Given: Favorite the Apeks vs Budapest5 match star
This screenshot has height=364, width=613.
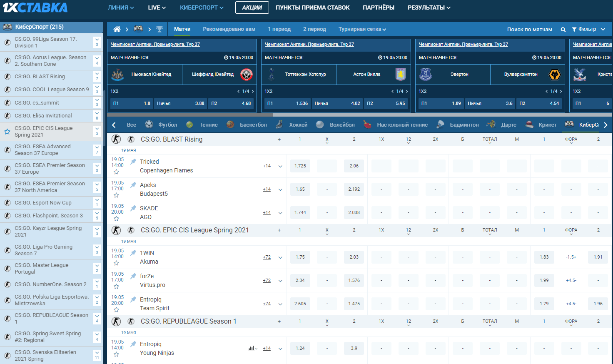Looking at the screenshot, I should coord(117,195).
